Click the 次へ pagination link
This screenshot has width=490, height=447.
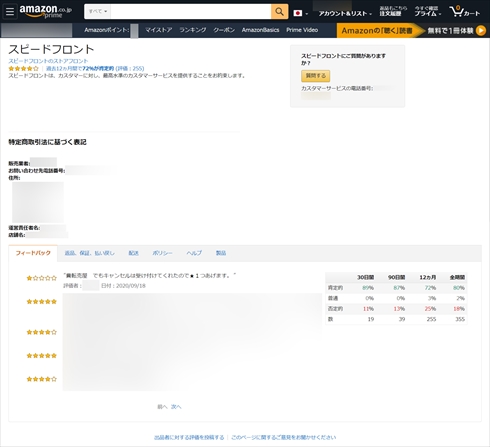pyautogui.click(x=176, y=407)
